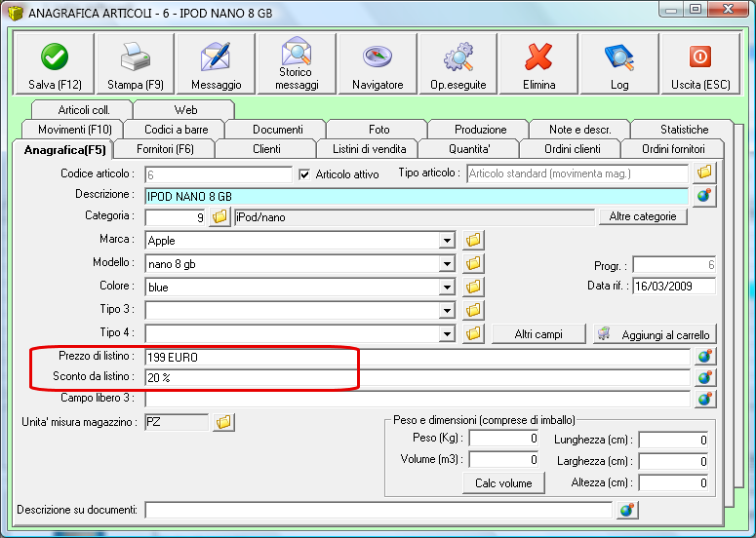
Task: Open the Log viewer
Action: tap(619, 63)
